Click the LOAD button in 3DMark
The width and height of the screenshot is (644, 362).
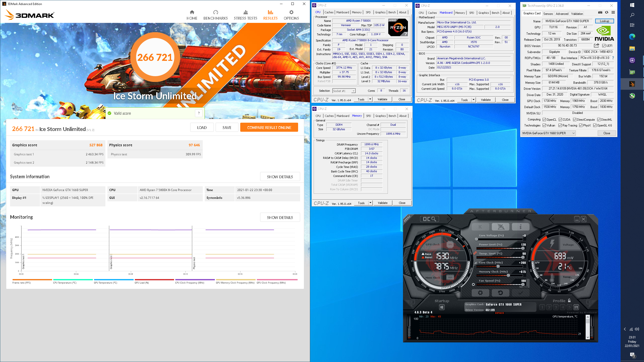click(202, 127)
